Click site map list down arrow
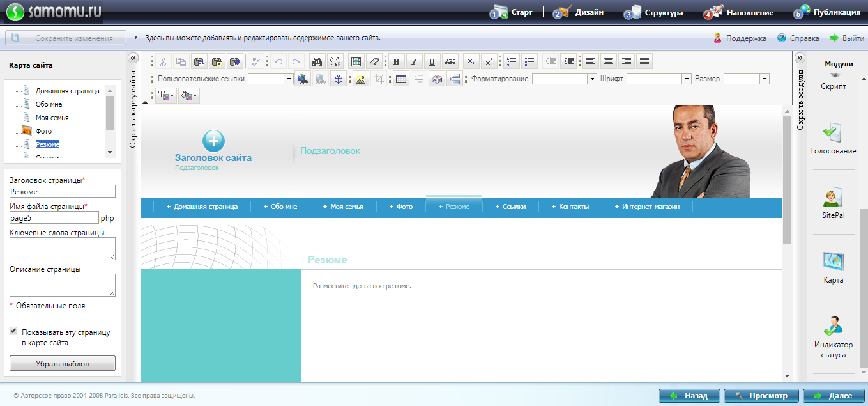 pyautogui.click(x=110, y=152)
